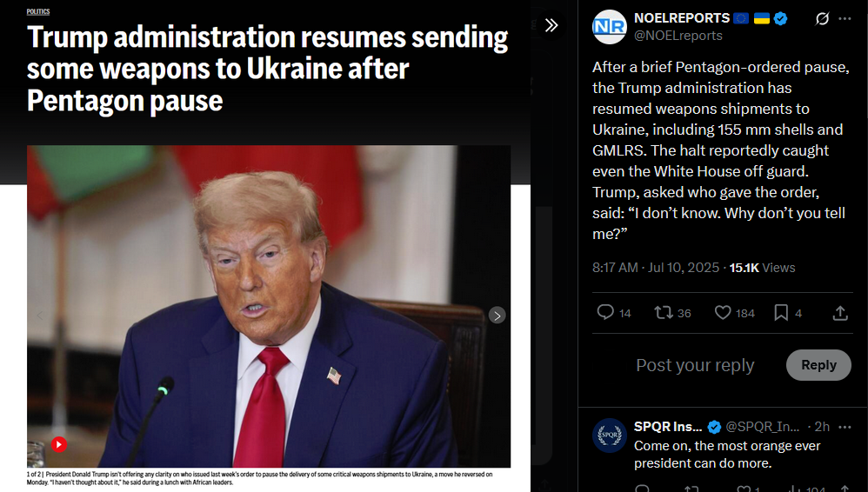Like the post with heart icon
The width and height of the screenshot is (868, 492).
pos(723,313)
